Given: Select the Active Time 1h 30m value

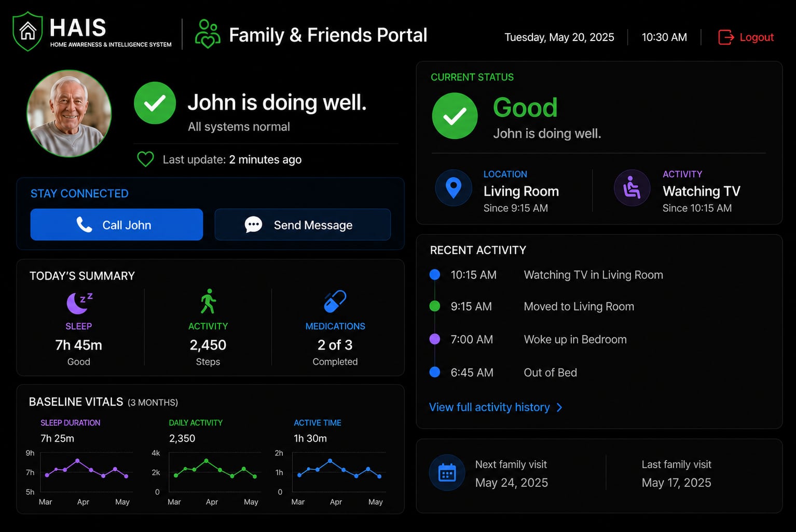Looking at the screenshot, I should click(x=310, y=439).
